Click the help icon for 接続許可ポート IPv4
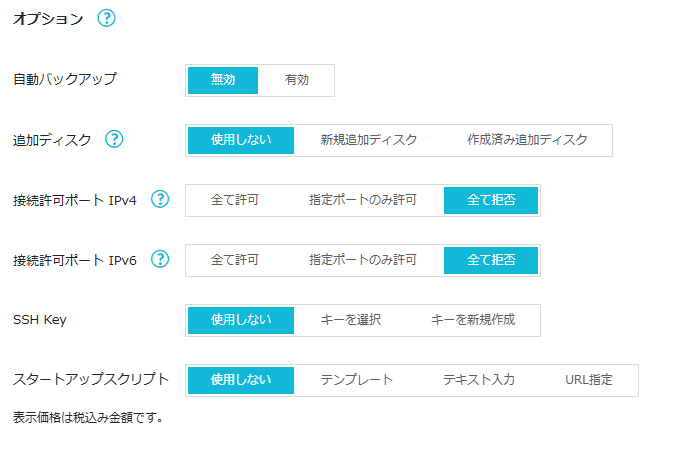This screenshot has width=694, height=451. [x=160, y=199]
